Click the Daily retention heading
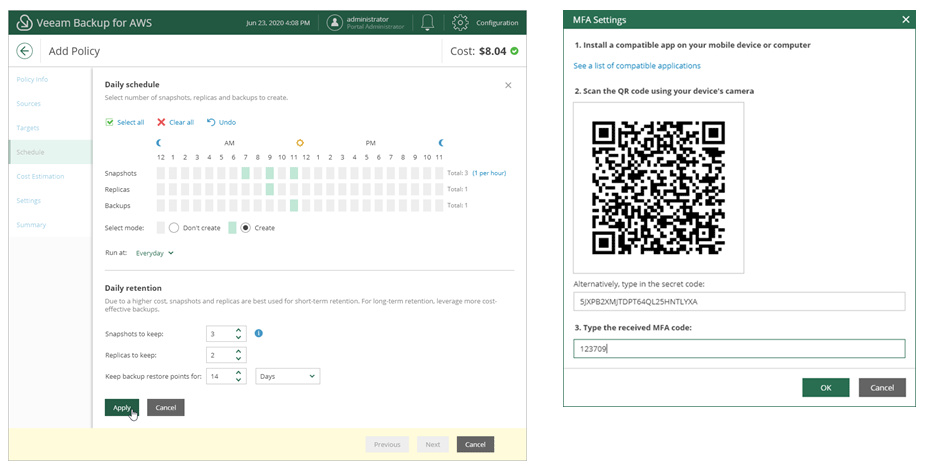 pos(133,288)
